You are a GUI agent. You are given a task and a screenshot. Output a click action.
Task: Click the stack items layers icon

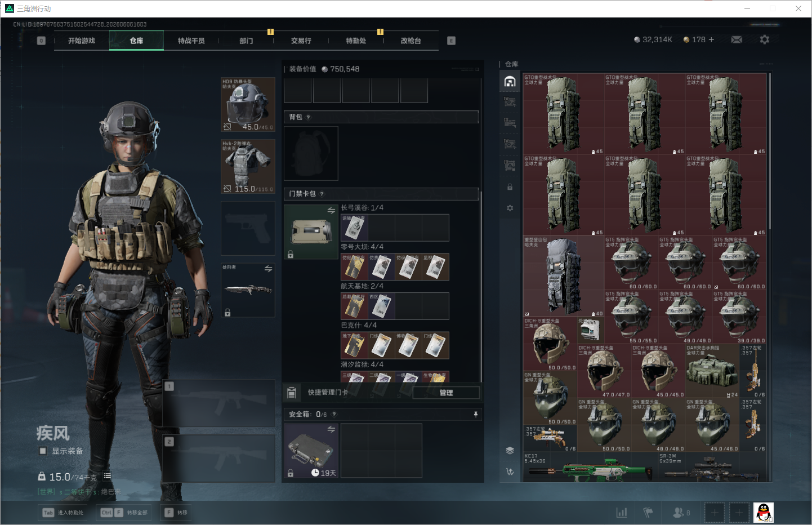point(510,450)
